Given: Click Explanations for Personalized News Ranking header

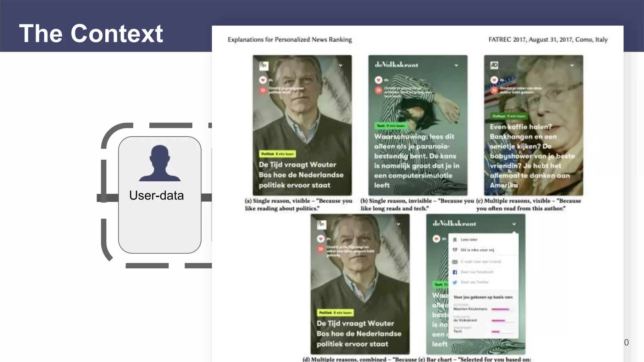Looking at the screenshot, I should 290,40.
